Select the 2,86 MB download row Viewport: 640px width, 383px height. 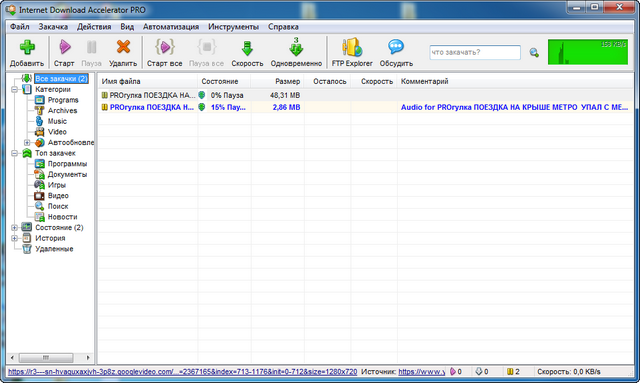point(365,107)
